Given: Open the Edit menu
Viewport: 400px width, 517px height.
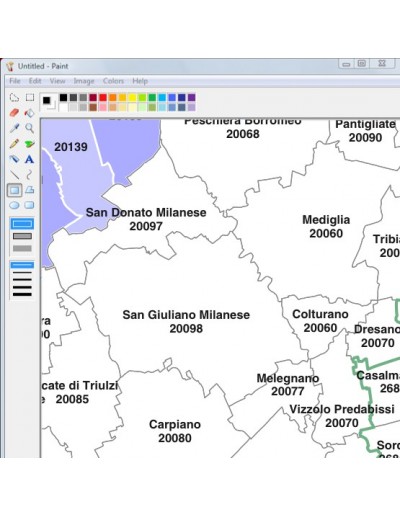Looking at the screenshot, I should (x=35, y=81).
